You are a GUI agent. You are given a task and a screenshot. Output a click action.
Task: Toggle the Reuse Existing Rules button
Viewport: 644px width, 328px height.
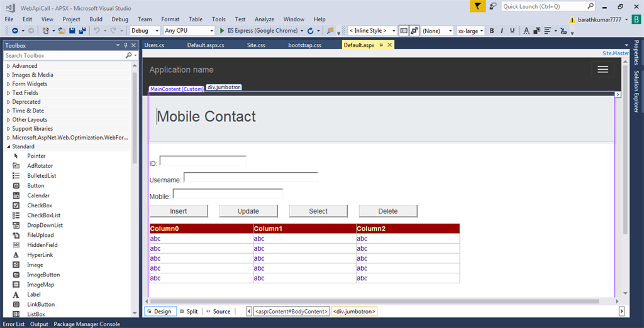(414, 31)
